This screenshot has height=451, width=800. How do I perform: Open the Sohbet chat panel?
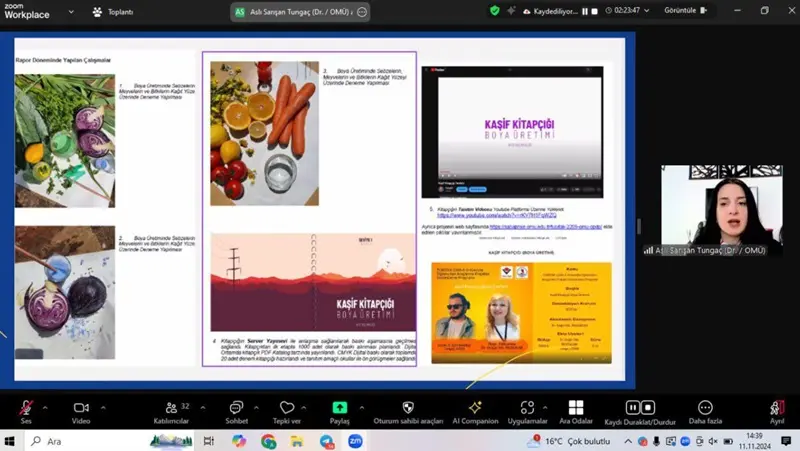pyautogui.click(x=237, y=409)
